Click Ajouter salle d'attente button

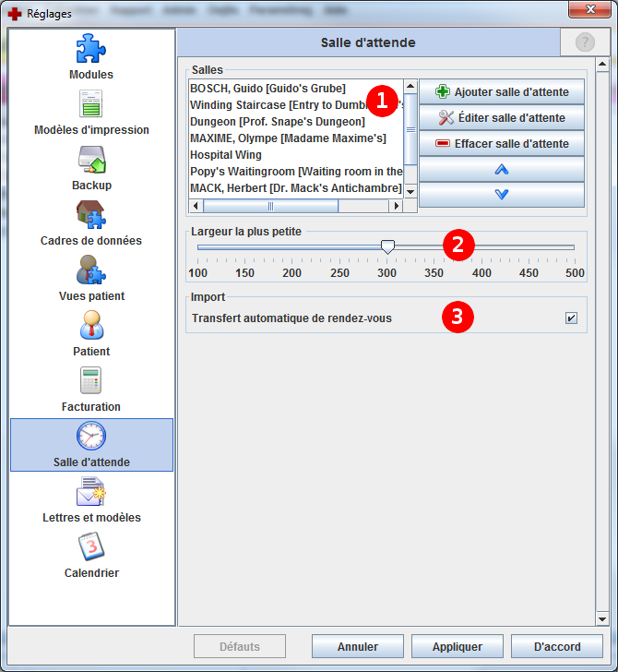tap(502, 92)
